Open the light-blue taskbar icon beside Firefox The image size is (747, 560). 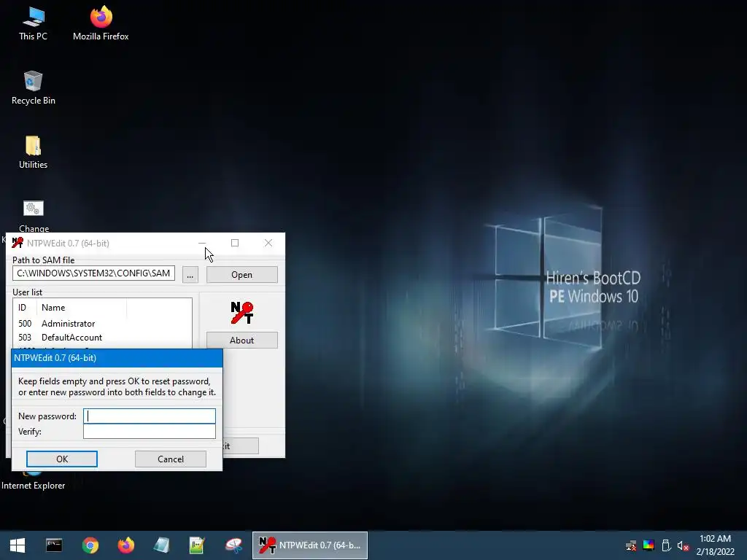point(161,545)
